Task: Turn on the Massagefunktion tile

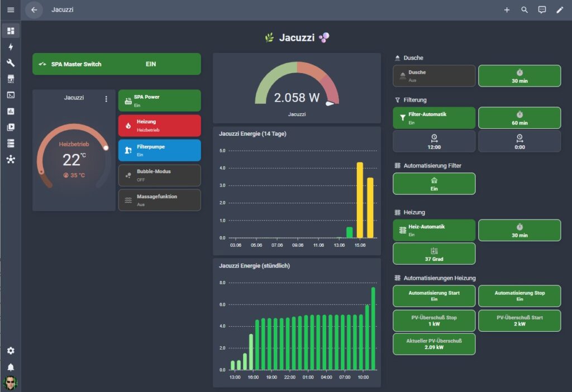Action: point(159,200)
